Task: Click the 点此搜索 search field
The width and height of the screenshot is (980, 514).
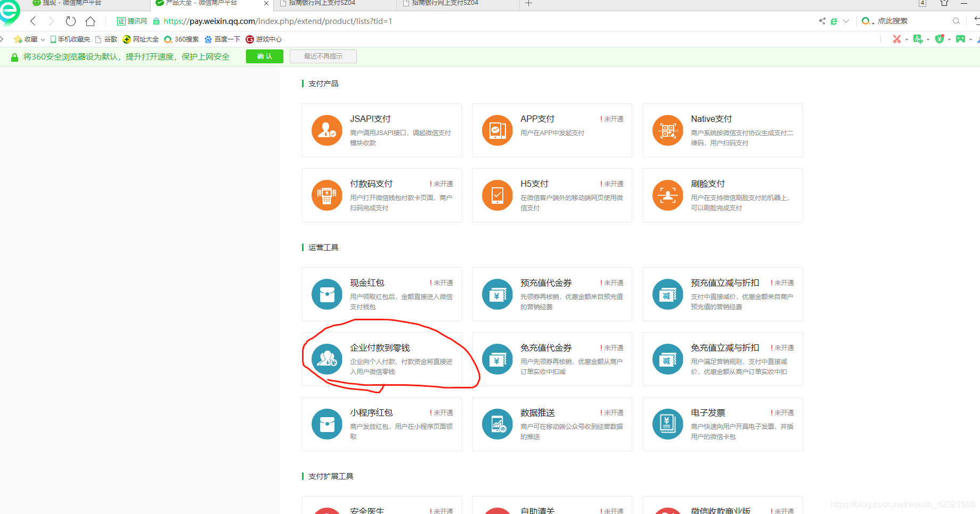Action: tap(895, 21)
